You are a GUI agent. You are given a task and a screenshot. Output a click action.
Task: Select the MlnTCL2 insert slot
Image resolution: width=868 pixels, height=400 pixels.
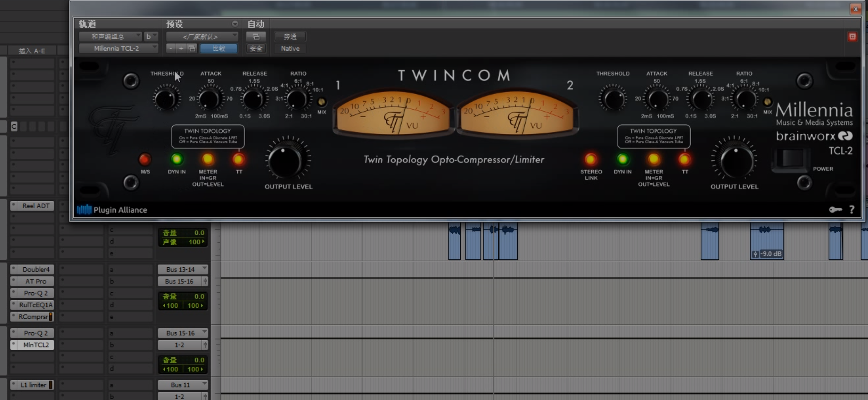pos(36,345)
